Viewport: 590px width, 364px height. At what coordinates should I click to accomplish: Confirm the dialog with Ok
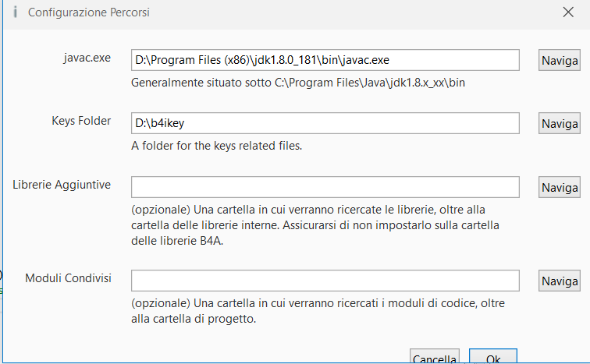(x=492, y=358)
